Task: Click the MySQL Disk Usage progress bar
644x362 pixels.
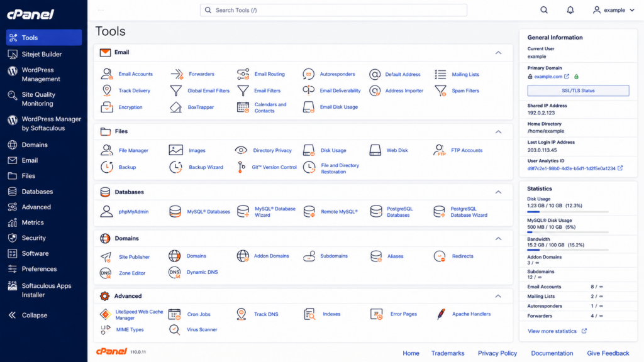Action: [568, 233]
